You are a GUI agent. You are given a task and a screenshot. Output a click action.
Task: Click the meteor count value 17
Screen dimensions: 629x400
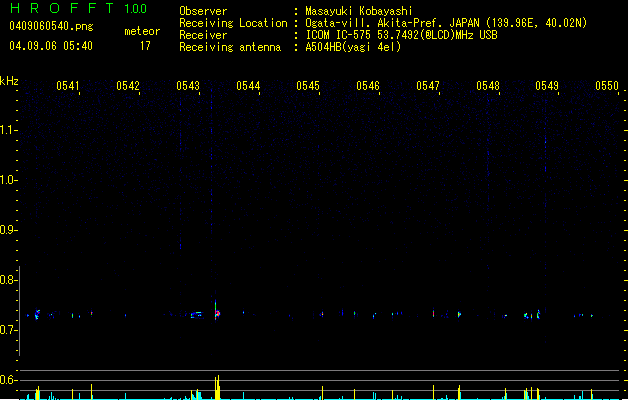(x=145, y=46)
